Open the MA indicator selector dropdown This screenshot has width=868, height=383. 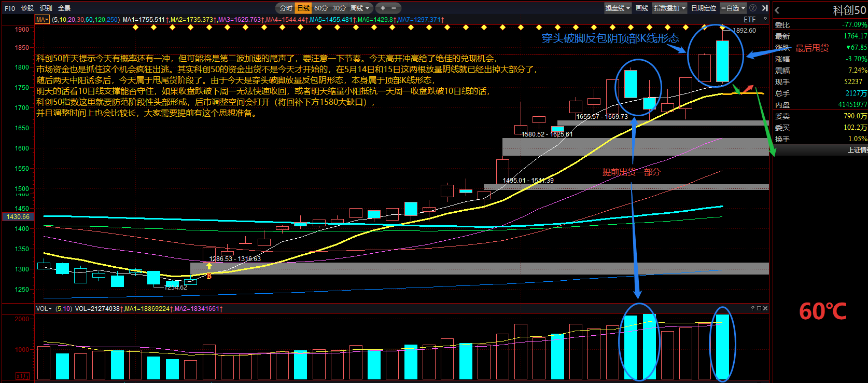click(42, 20)
